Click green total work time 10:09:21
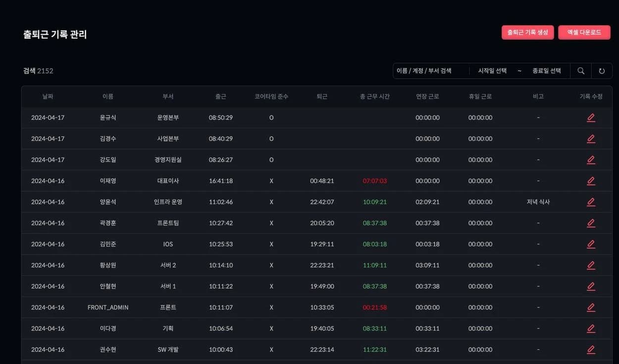Viewport: 619px width, 364px height. (x=375, y=202)
